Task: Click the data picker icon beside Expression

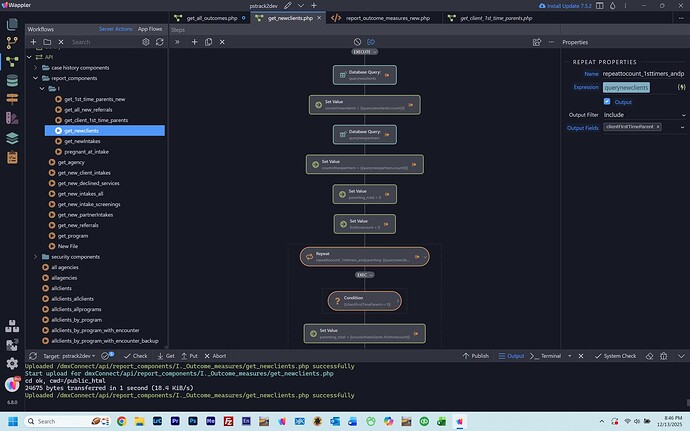Action: [x=680, y=87]
